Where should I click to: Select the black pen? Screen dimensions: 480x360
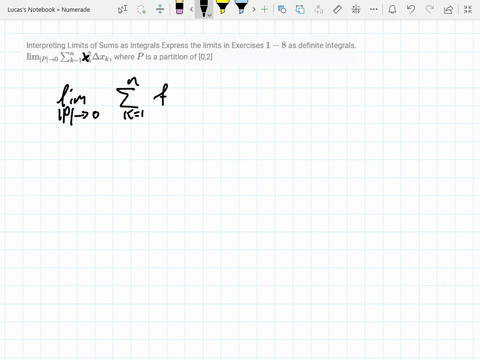tap(203, 7)
